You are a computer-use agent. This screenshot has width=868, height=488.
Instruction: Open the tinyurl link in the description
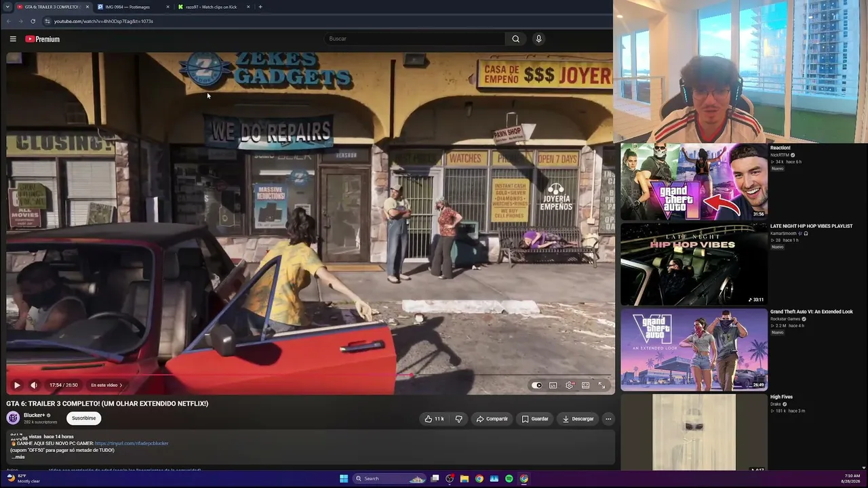tap(132, 443)
